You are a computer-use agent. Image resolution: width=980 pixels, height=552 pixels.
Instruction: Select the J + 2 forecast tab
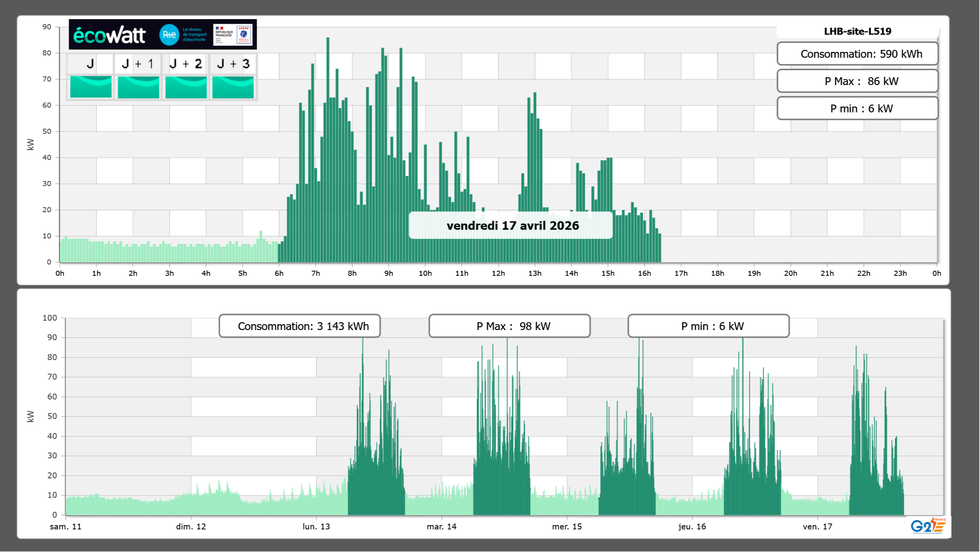point(186,64)
